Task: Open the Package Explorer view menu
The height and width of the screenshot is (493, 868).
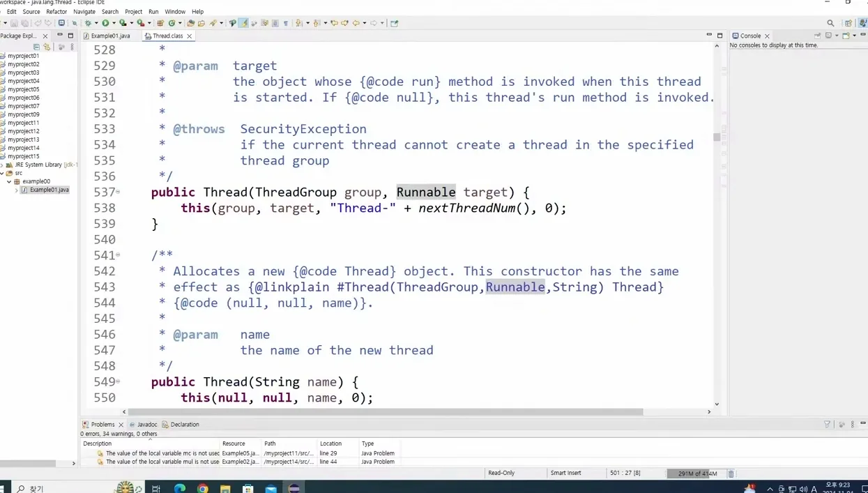Action: tap(72, 47)
